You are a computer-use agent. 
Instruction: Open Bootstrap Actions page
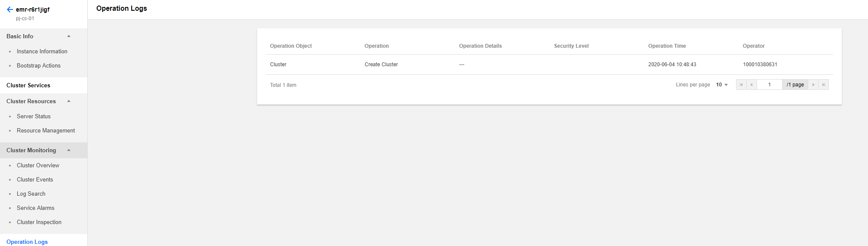(x=39, y=65)
